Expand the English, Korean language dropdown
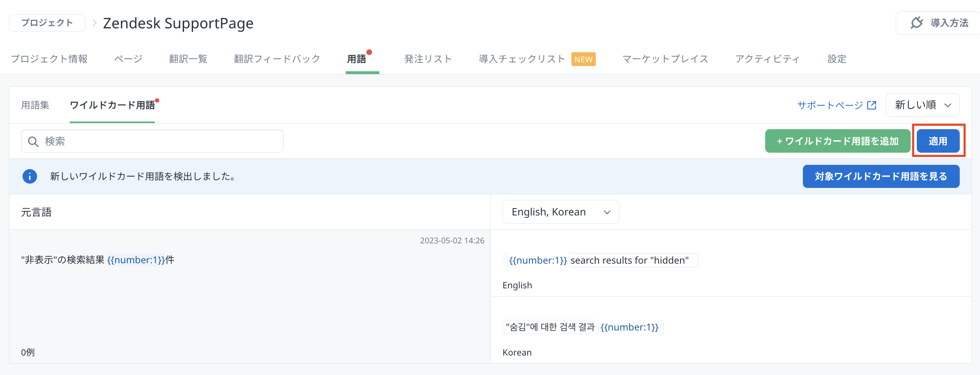 (561, 212)
